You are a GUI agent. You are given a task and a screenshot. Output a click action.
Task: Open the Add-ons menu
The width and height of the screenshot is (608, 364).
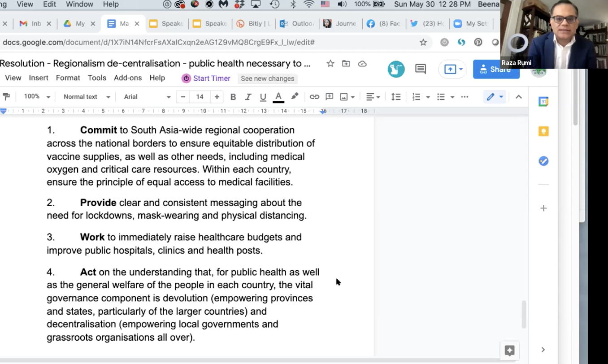pyautogui.click(x=128, y=78)
